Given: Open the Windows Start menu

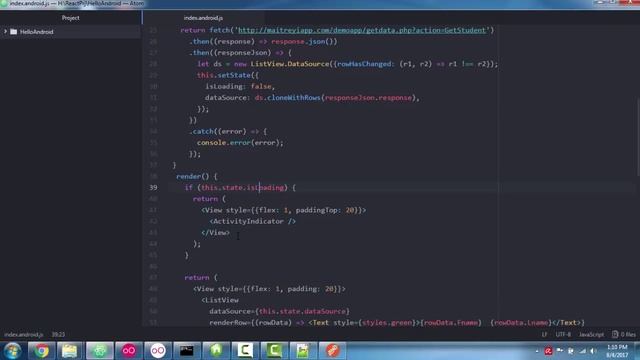Looking at the screenshot, I should pyautogui.click(x=12, y=351).
